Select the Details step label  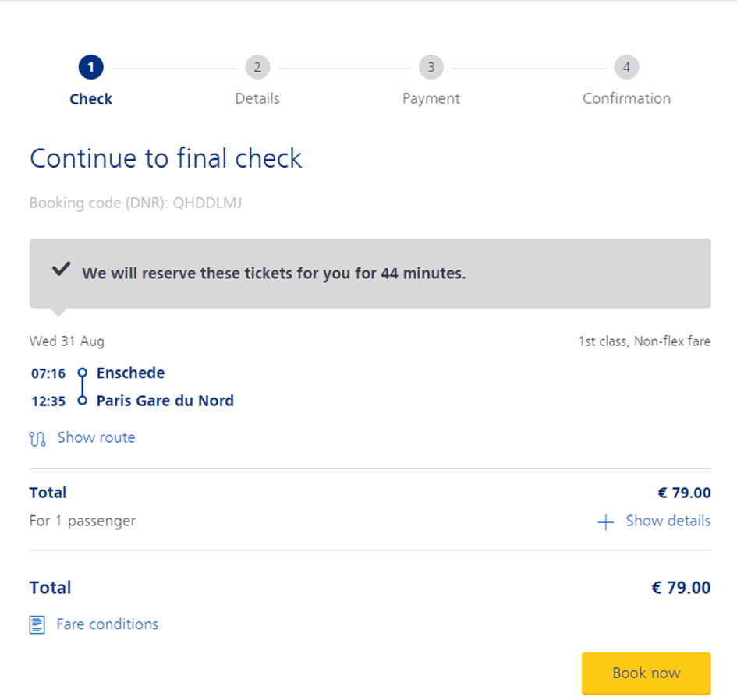(x=257, y=98)
